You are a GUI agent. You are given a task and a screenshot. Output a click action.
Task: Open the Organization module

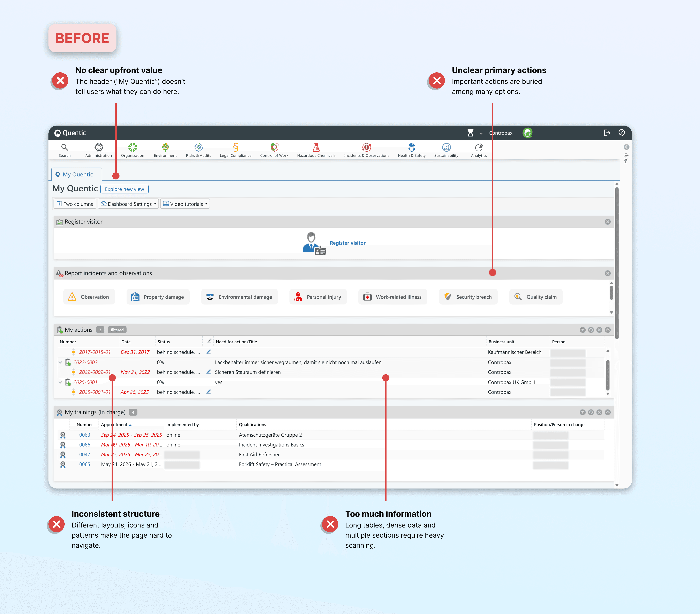(133, 150)
